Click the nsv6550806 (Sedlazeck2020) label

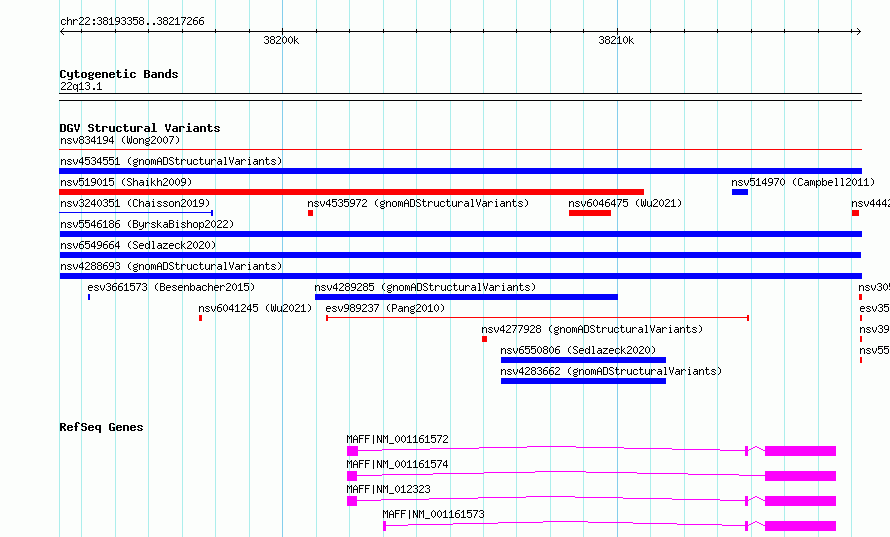tap(578, 350)
